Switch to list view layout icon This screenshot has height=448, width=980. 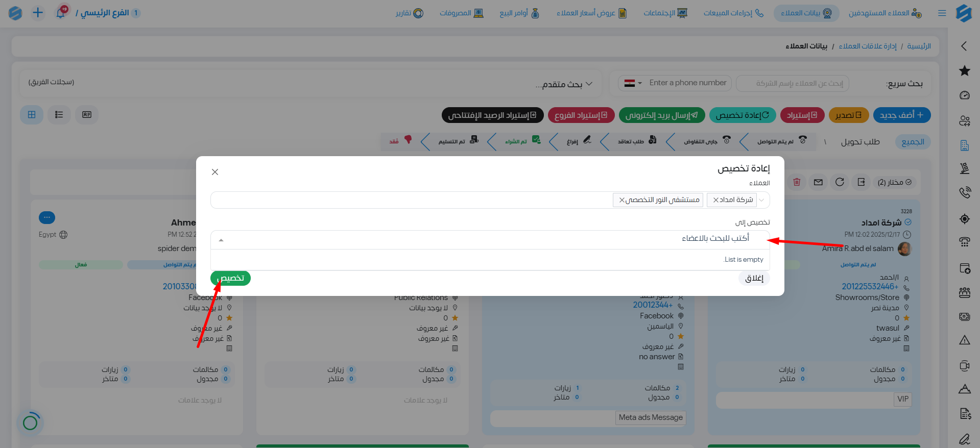pos(59,115)
